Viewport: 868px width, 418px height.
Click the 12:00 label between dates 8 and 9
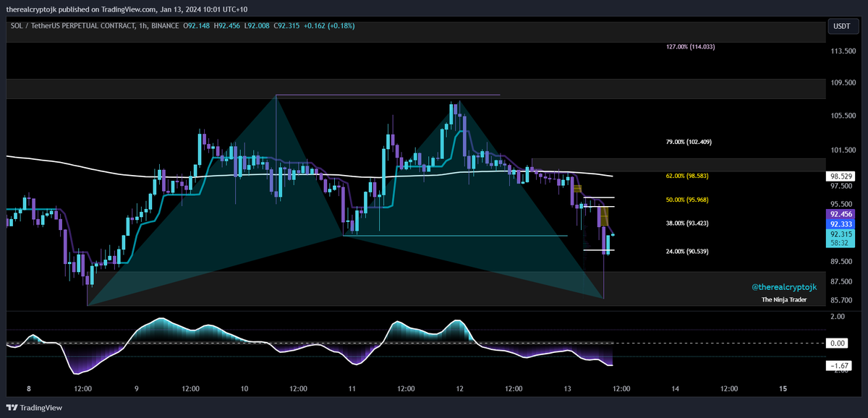coord(82,388)
